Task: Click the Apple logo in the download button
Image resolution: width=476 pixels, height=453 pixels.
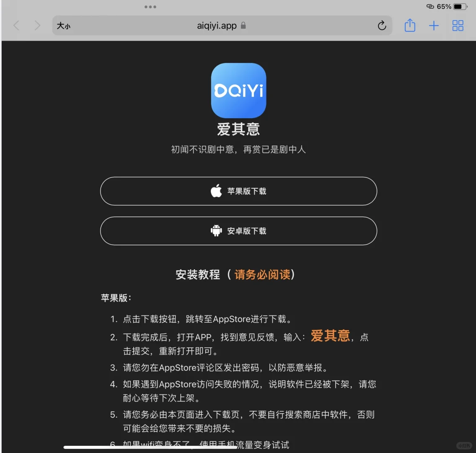Action: pyautogui.click(x=216, y=191)
